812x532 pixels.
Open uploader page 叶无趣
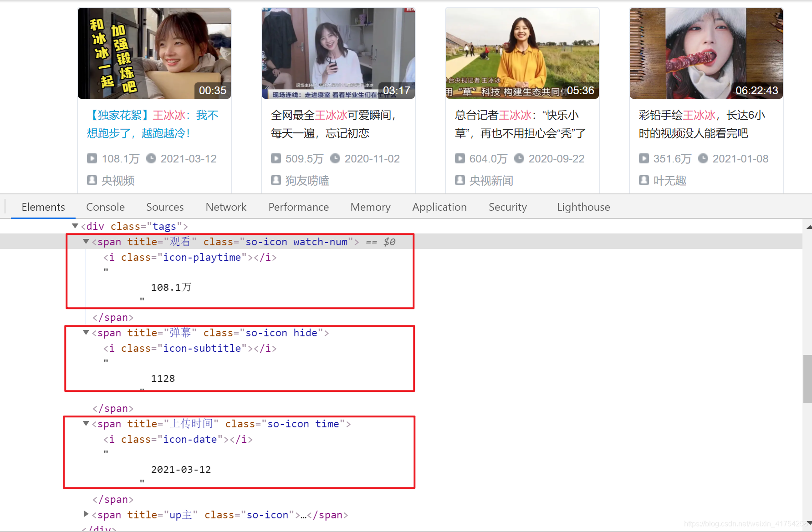pyautogui.click(x=670, y=181)
